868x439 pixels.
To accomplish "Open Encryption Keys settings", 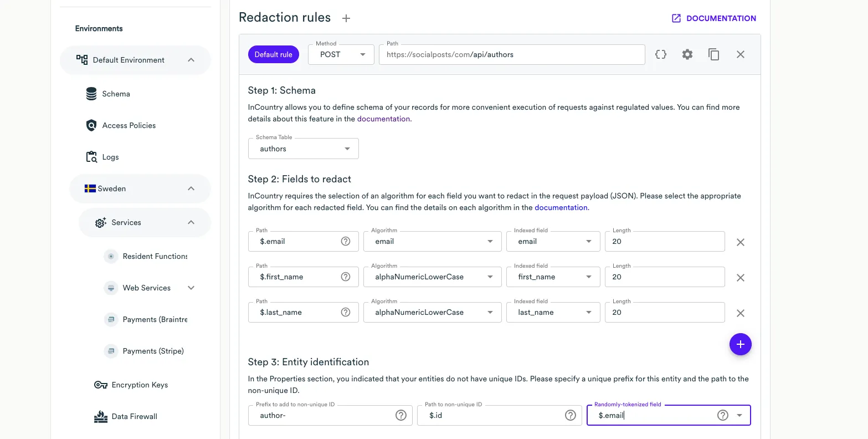I will pyautogui.click(x=139, y=385).
